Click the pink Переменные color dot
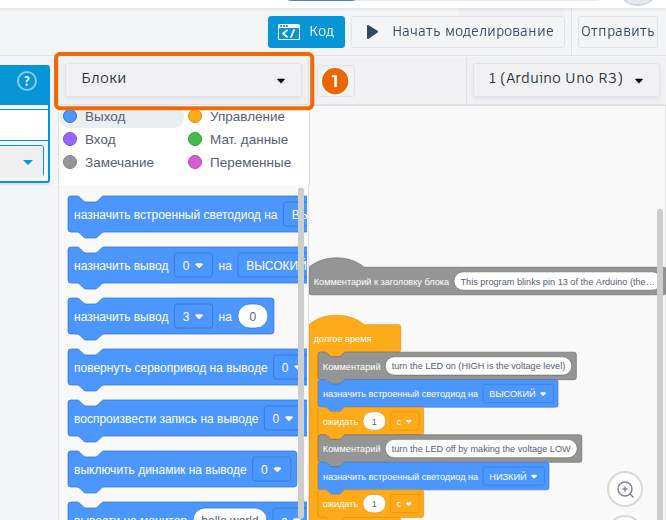Viewport: 666px width, 520px height. [195, 162]
